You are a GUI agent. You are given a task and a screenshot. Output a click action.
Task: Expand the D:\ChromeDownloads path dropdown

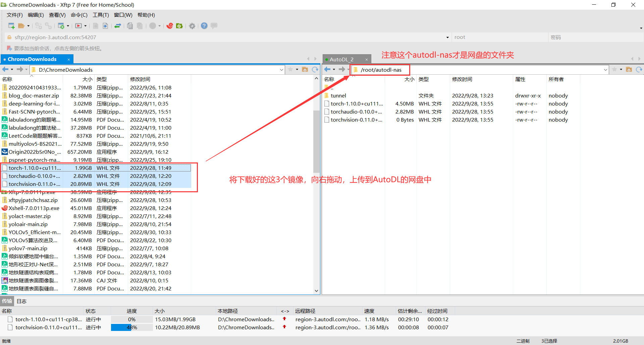pos(281,70)
